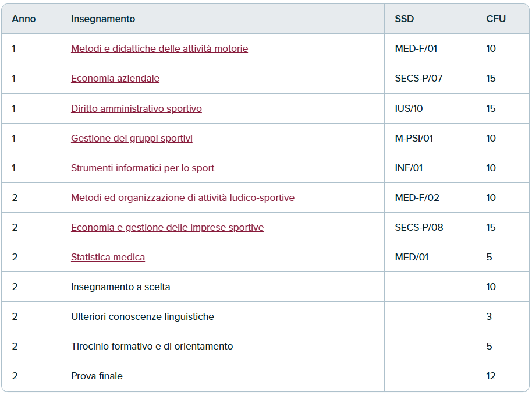The width and height of the screenshot is (532, 395).
Task: Select the Ulteriori conoscenze linguistiche row text
Action: point(143,316)
